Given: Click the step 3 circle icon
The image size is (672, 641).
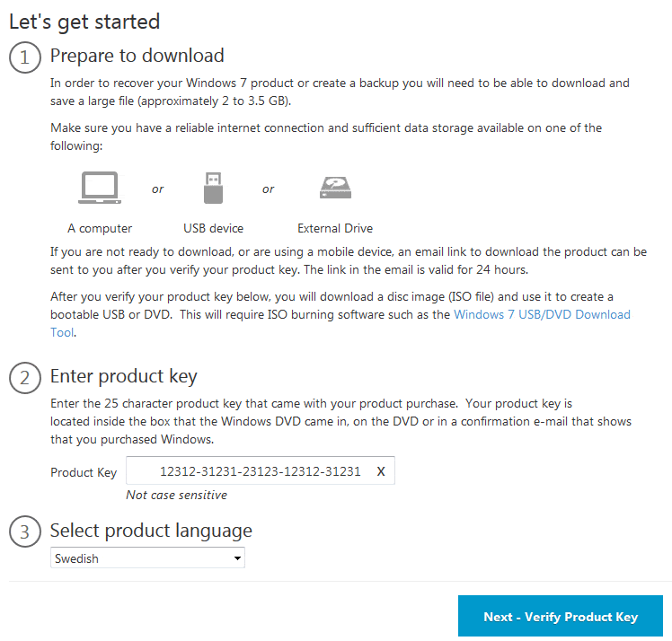Looking at the screenshot, I should 25,531.
